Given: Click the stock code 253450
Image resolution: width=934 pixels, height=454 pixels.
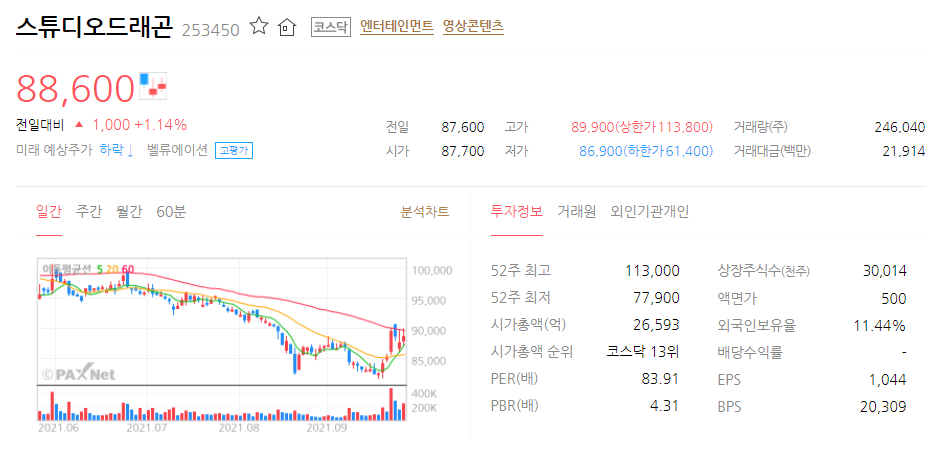Looking at the screenshot, I should click(x=210, y=30).
